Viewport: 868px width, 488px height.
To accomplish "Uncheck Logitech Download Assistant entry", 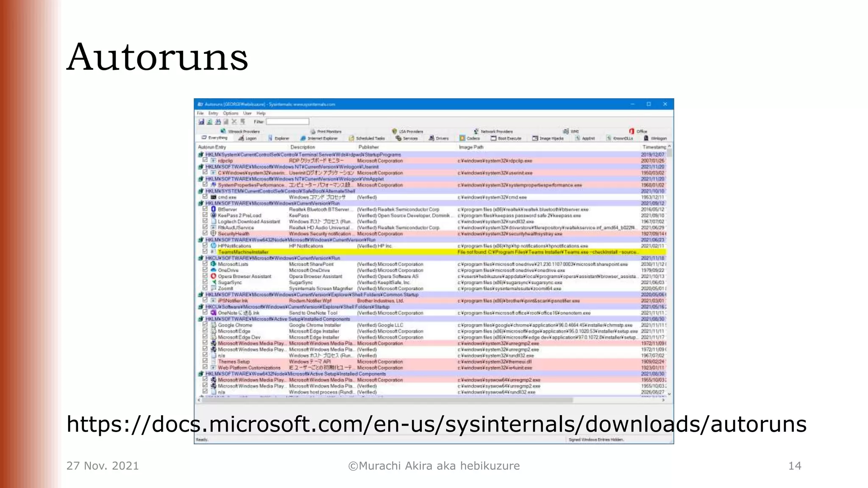I will tap(205, 221).
